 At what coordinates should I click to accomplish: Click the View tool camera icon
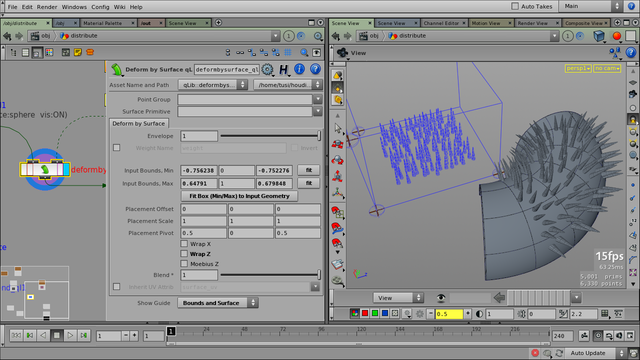point(342,53)
